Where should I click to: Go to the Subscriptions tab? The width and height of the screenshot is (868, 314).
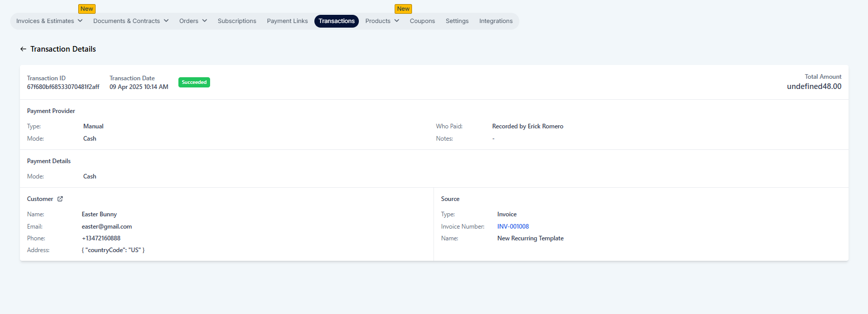click(x=237, y=21)
